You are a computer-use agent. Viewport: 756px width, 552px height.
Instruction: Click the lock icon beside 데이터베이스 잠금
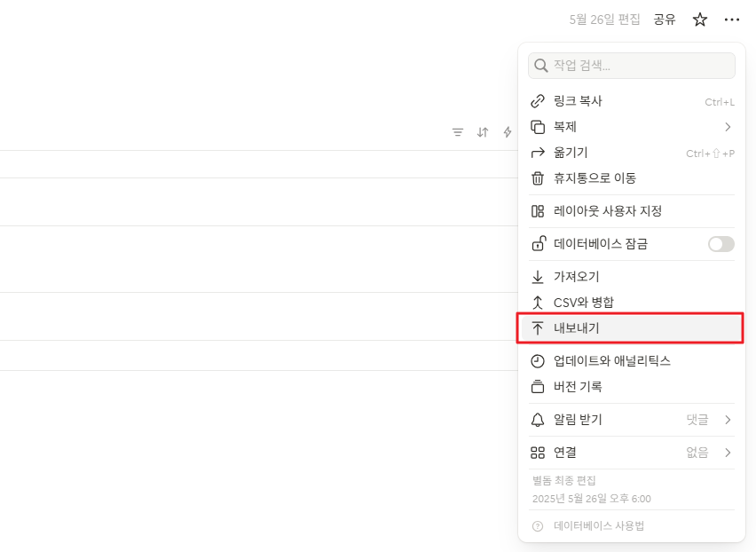tap(538, 243)
